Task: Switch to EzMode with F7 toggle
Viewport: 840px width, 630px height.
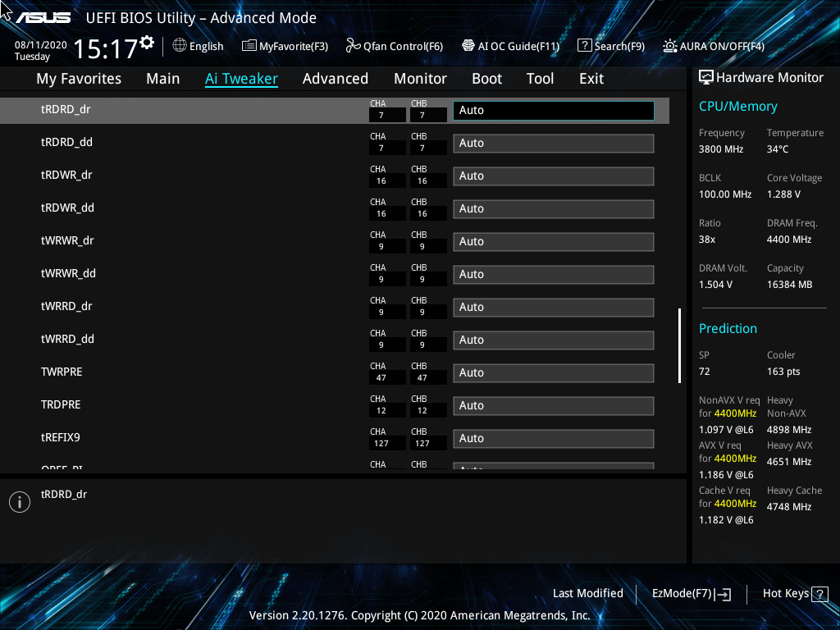Action: pos(691,593)
